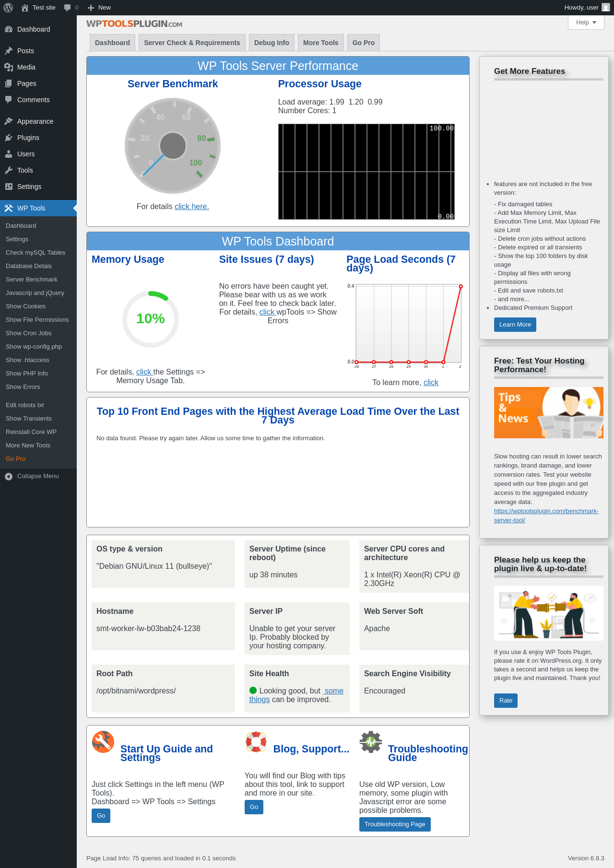This screenshot has height=868, width=614.
Task: Click user avatar next to Howdy, user
Action: [606, 8]
